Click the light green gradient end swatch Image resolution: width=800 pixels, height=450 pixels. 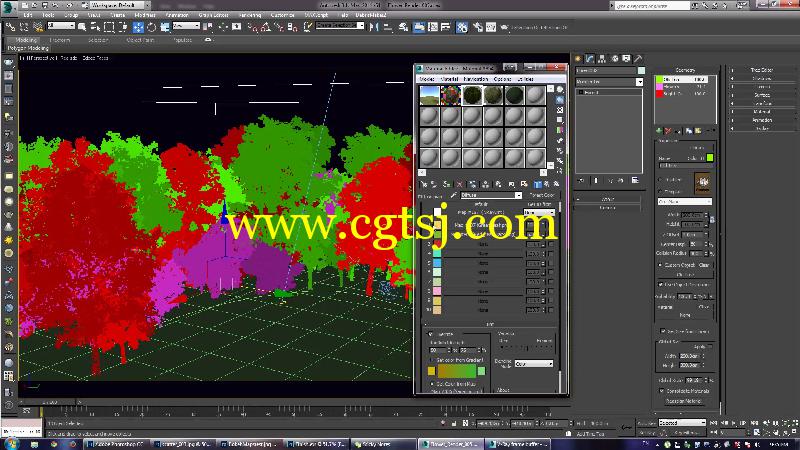click(481, 371)
